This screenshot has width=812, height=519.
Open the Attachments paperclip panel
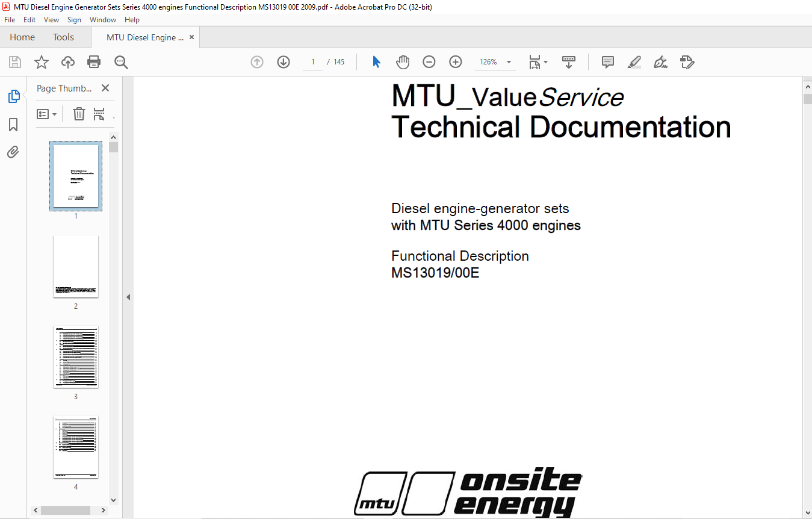tap(13, 152)
